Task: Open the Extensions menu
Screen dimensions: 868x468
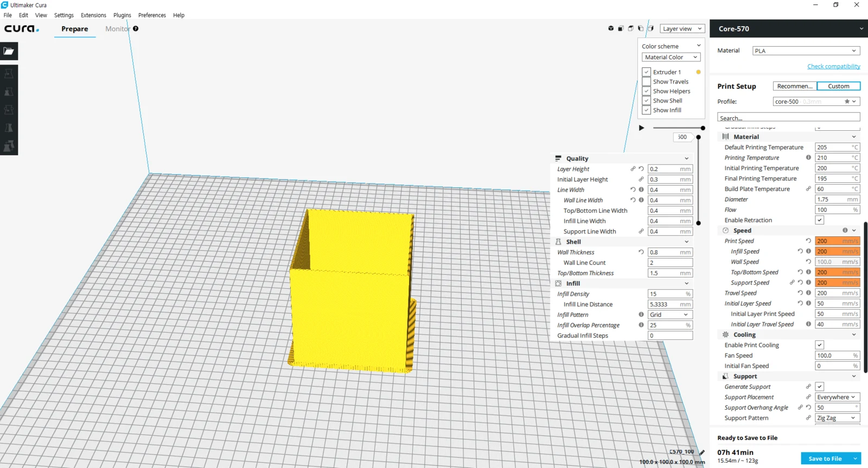Action: (x=93, y=15)
